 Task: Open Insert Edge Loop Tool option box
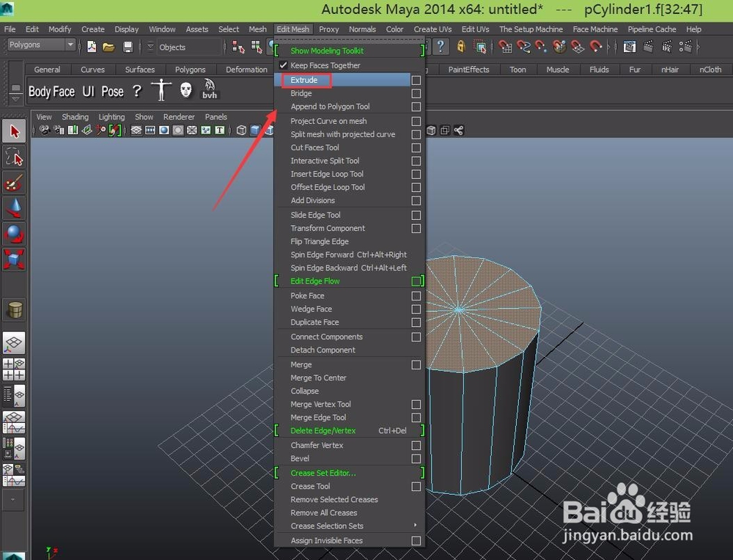(416, 174)
